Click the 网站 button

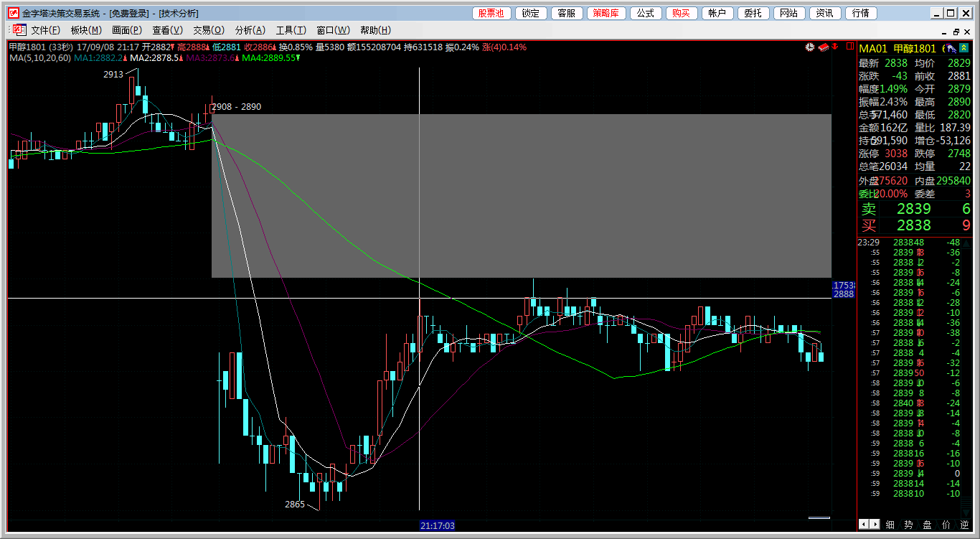(x=789, y=13)
